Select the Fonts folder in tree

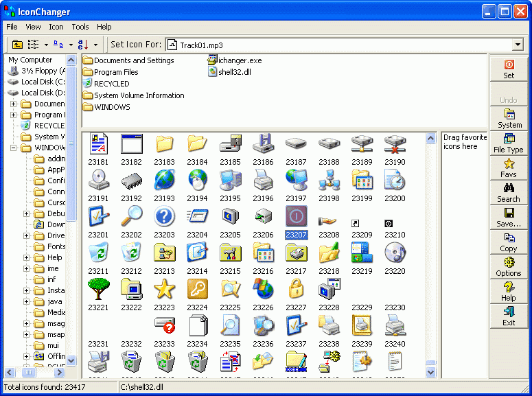coord(50,246)
